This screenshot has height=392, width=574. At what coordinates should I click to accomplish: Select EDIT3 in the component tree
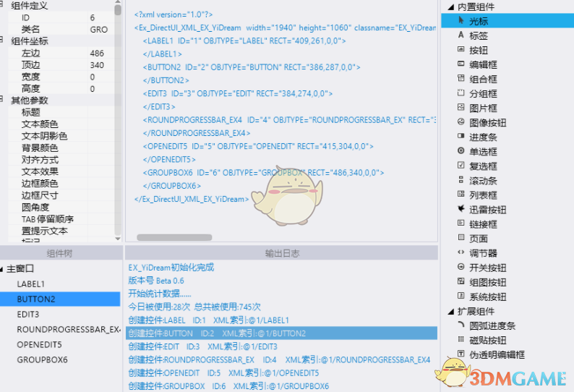[27, 315]
